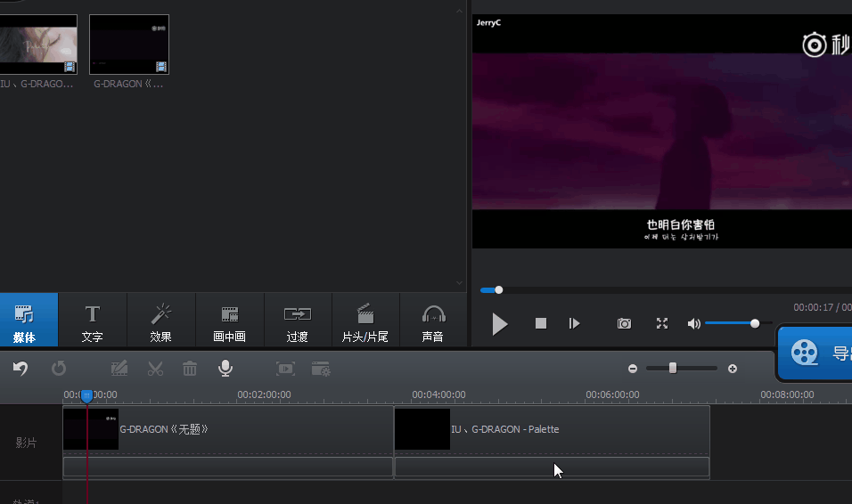Open the 过渡 (Transitions) tab
This screenshot has width=852, height=504.
[x=298, y=320]
